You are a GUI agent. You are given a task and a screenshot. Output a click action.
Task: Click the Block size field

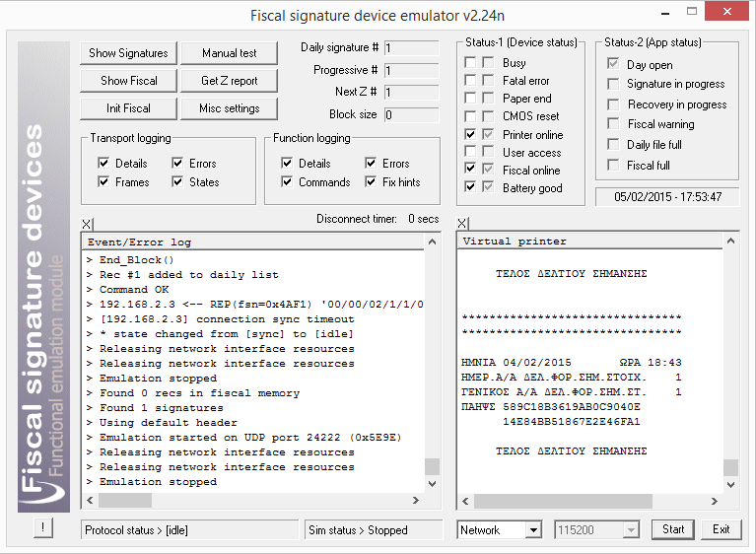click(412, 114)
